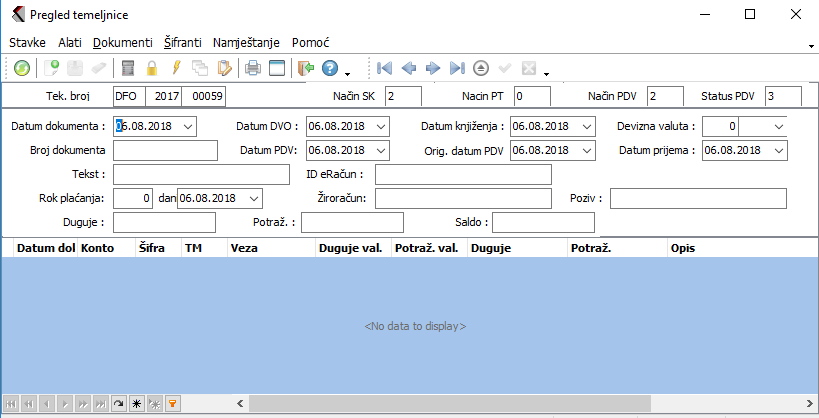Open the Datum knjiženja date picker
The width and height of the screenshot is (819, 418).
(x=586, y=126)
